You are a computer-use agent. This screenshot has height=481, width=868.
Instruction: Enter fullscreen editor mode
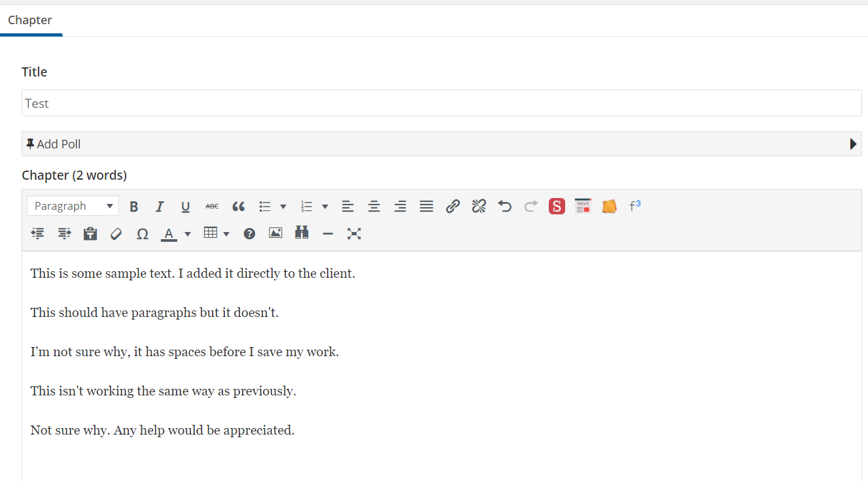coord(354,233)
